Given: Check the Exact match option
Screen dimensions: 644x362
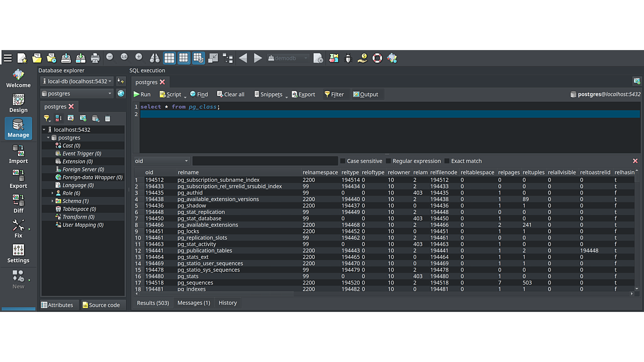Looking at the screenshot, I should (447, 161).
